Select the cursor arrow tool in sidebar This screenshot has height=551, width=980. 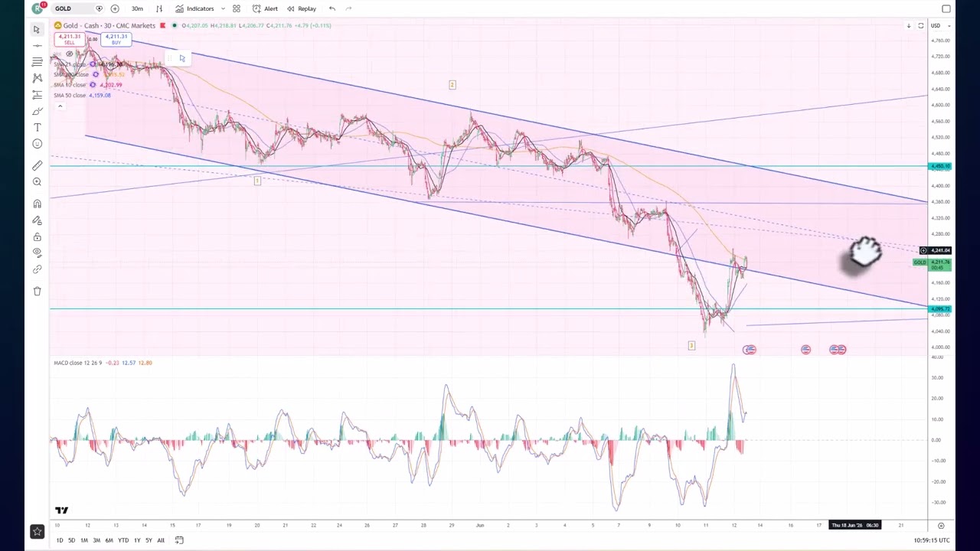click(37, 29)
